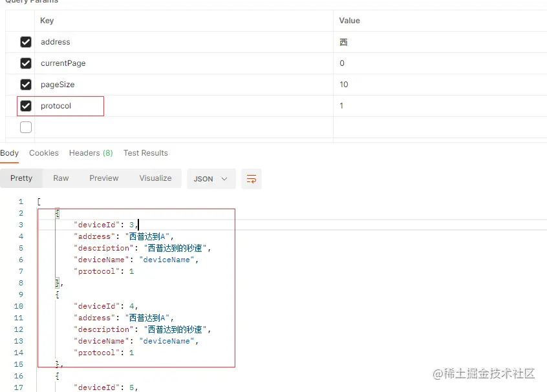Select the Pretty view mode
The image size is (547, 392).
(x=21, y=178)
